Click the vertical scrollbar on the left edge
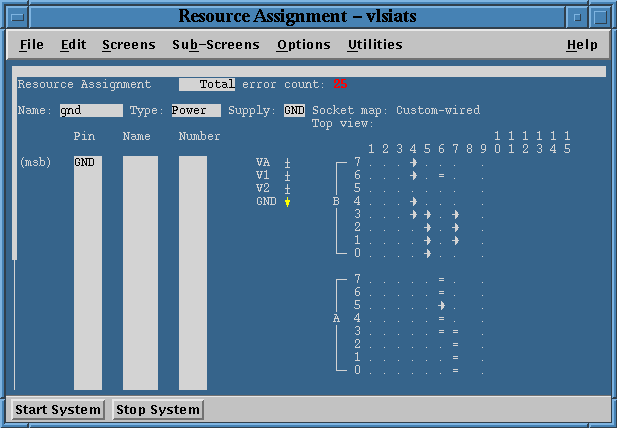 pyautogui.click(x=15, y=228)
